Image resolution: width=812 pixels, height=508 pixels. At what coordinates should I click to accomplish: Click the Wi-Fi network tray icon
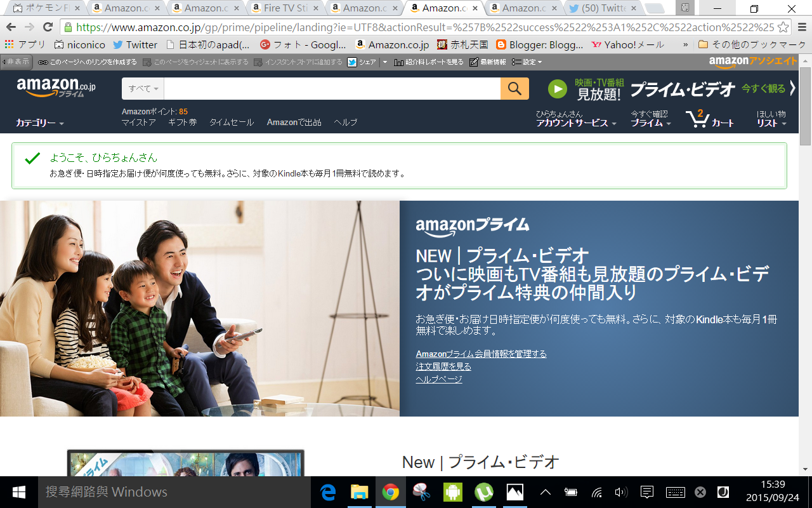tap(596, 492)
